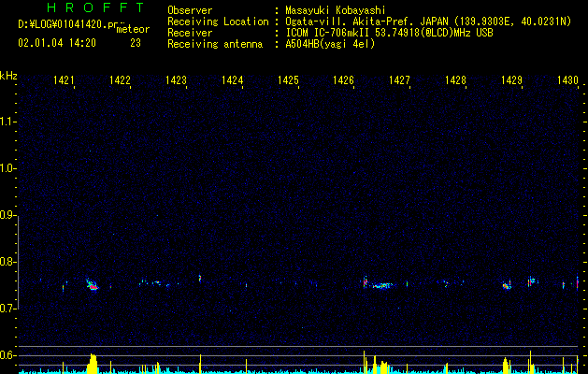Click the A504HB(yagi 4el) antenna text
The width and height of the screenshot is (588, 374).
tap(330, 44)
